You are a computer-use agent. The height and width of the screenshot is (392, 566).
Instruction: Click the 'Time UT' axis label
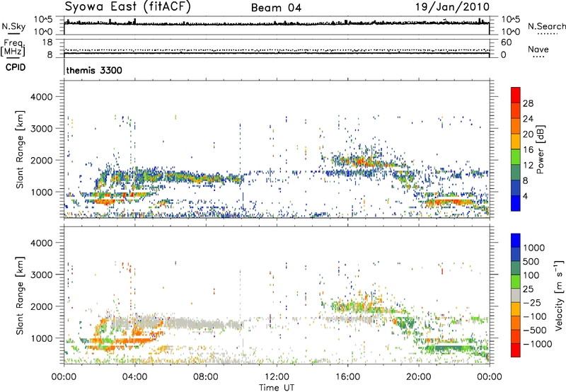[x=277, y=388]
